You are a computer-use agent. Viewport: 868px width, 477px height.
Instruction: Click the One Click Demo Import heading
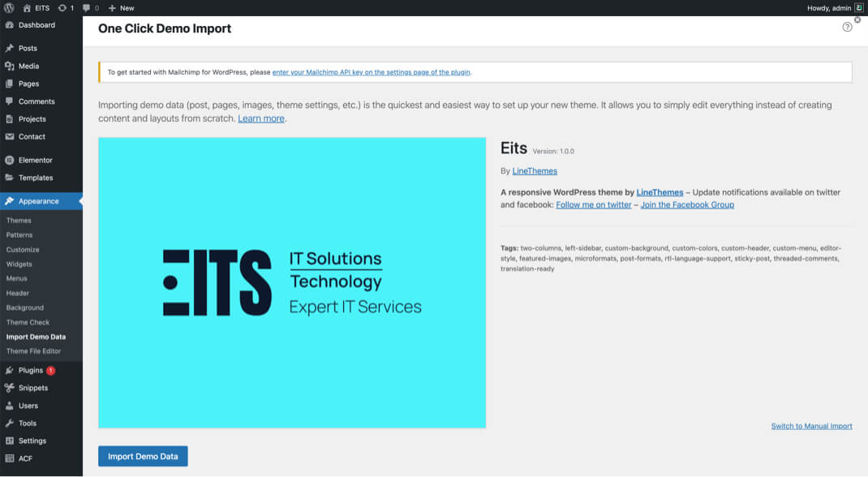pyautogui.click(x=165, y=28)
